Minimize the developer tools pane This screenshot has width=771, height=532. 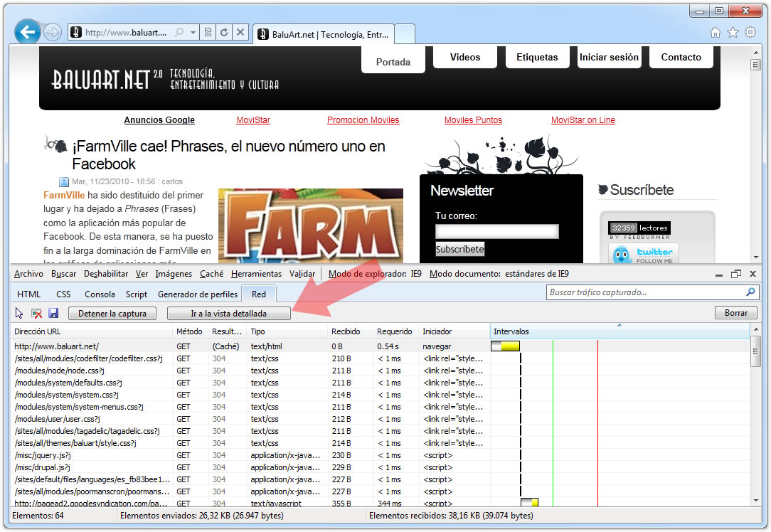click(x=718, y=275)
